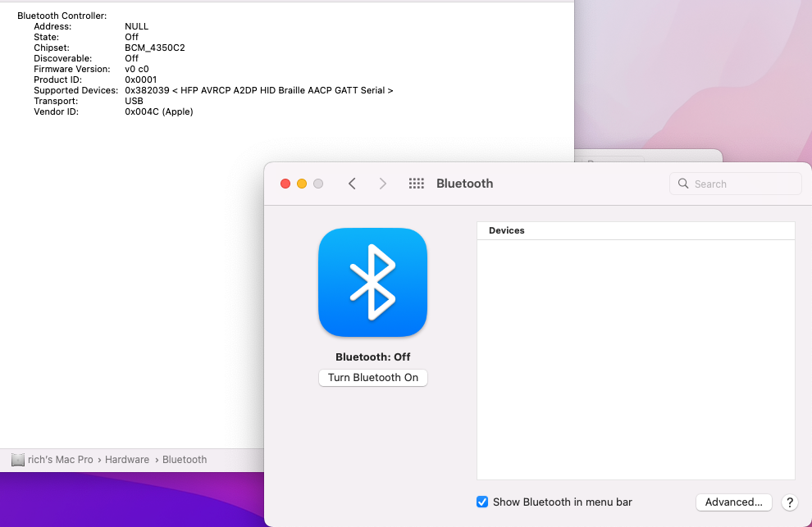Turn Bluetooth On
The image size is (812, 527).
click(373, 377)
